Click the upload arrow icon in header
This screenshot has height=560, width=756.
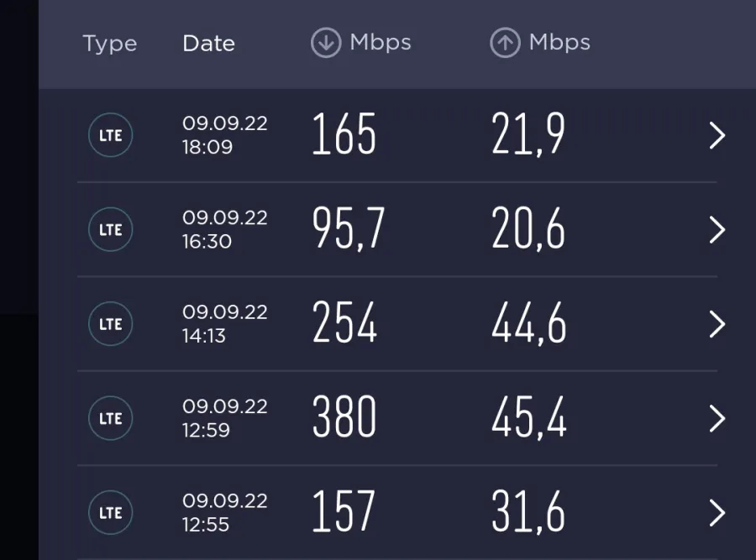(505, 43)
